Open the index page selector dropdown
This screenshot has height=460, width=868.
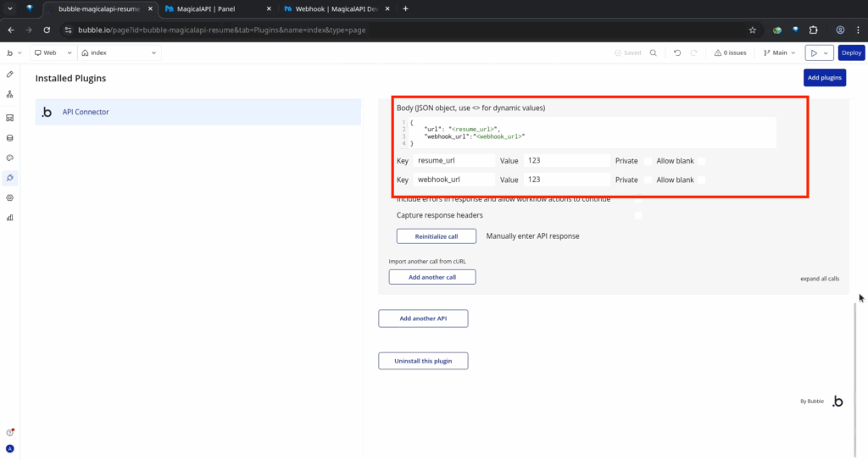[x=119, y=53]
